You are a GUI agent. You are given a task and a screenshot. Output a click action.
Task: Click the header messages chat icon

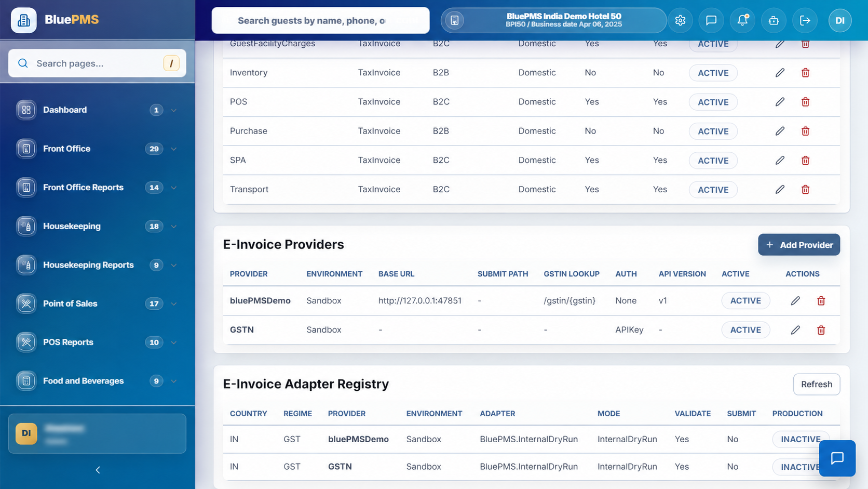coord(711,20)
